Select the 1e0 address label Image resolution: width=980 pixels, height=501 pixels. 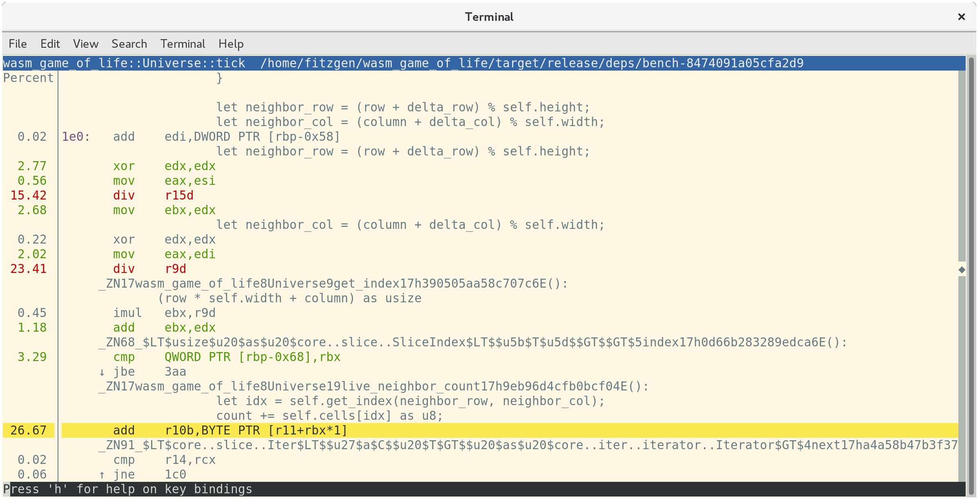(x=76, y=137)
